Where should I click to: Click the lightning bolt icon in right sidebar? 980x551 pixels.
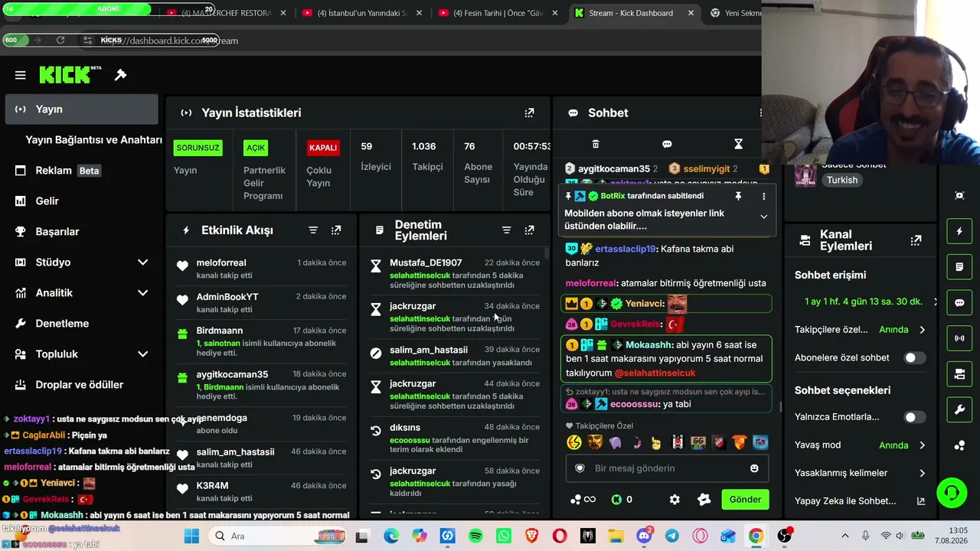[x=959, y=231]
